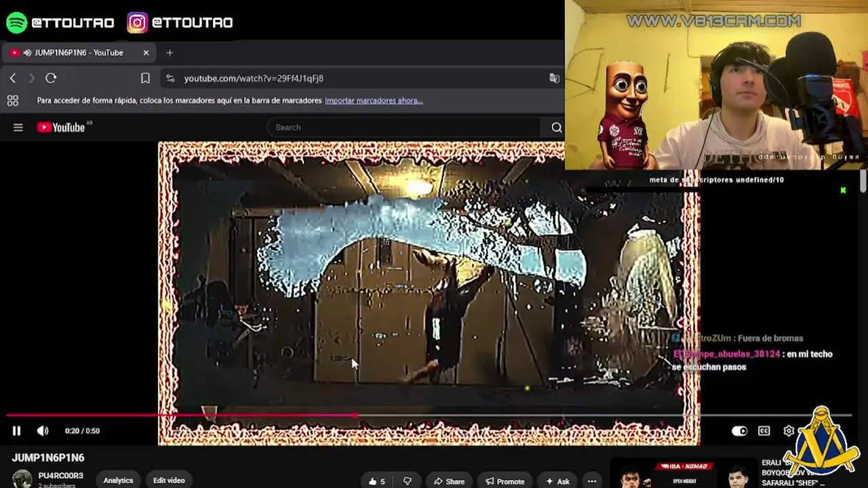This screenshot has height=488, width=868.
Task: Click the Promote button
Action: [x=505, y=481]
